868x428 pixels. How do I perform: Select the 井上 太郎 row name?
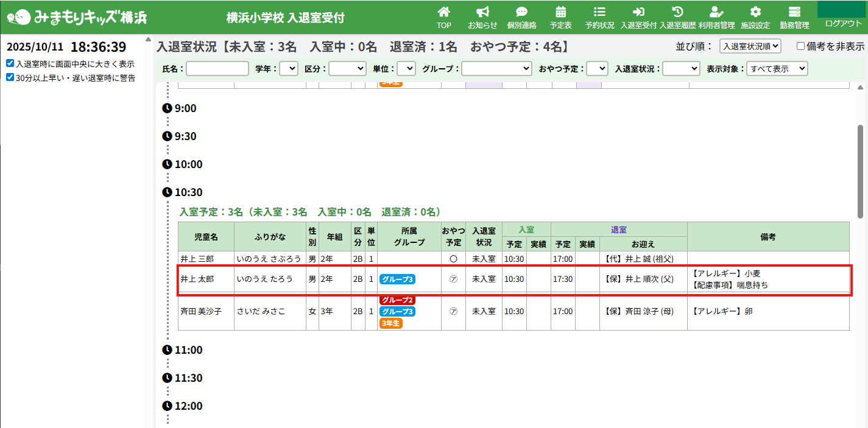pos(197,279)
